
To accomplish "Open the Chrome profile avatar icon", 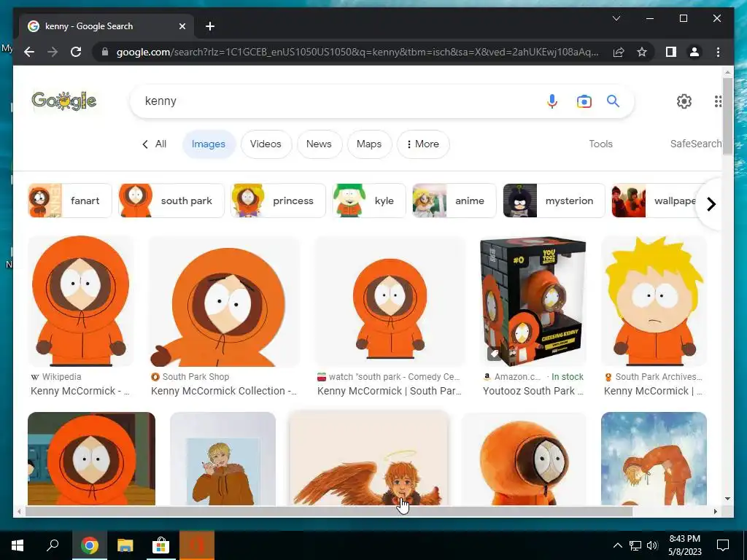I will click(x=694, y=52).
